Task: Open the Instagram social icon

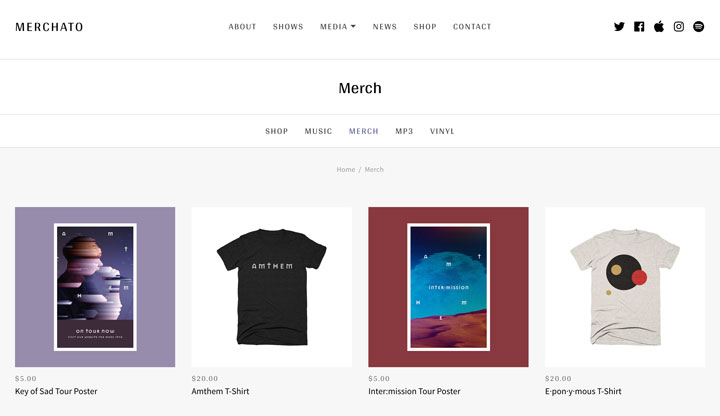Action: (679, 27)
